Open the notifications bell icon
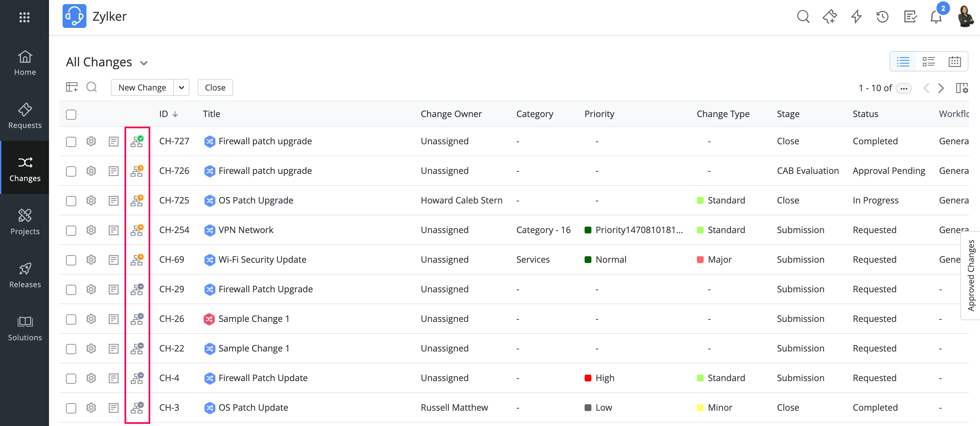Image resolution: width=980 pixels, height=426 pixels. click(x=935, y=17)
